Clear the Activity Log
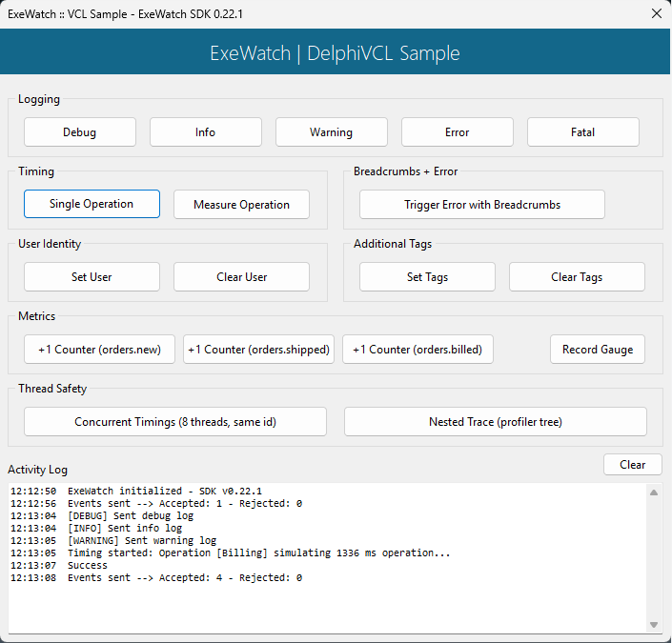 [x=633, y=464]
